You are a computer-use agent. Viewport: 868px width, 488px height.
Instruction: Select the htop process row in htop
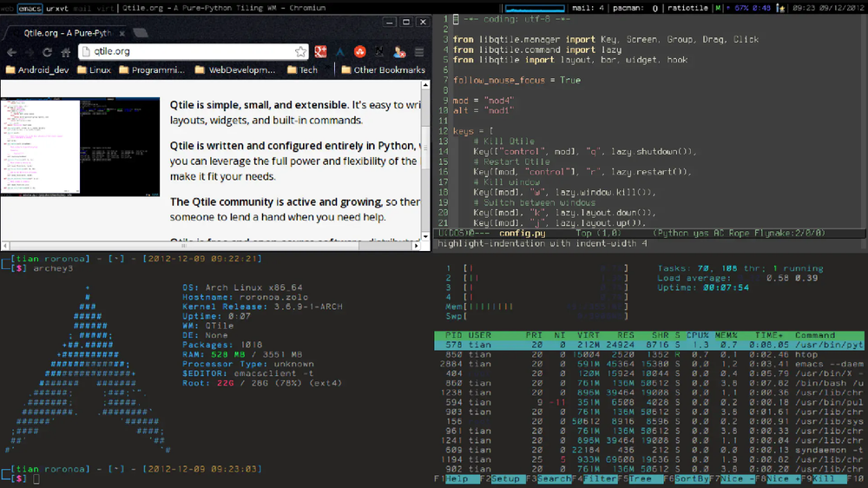tap(649, 354)
